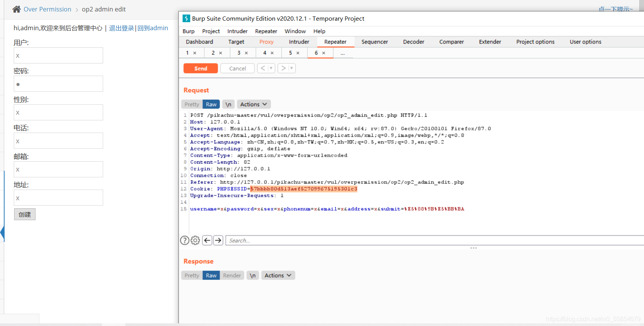Switch to the Sequencer tab
644x326 pixels.
pos(375,42)
